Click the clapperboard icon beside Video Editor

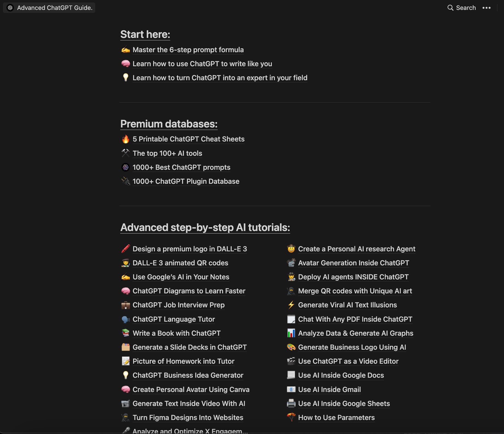click(291, 361)
